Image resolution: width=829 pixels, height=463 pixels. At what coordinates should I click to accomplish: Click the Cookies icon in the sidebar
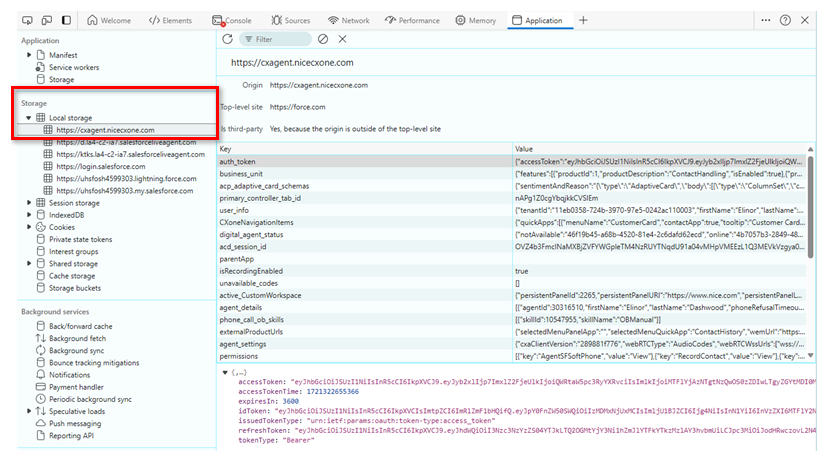(41, 227)
